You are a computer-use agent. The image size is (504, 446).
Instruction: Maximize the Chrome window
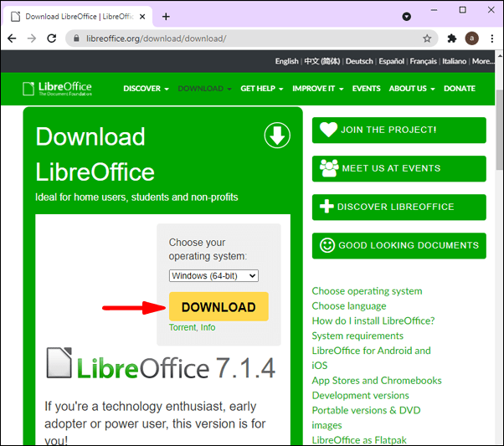point(462,10)
